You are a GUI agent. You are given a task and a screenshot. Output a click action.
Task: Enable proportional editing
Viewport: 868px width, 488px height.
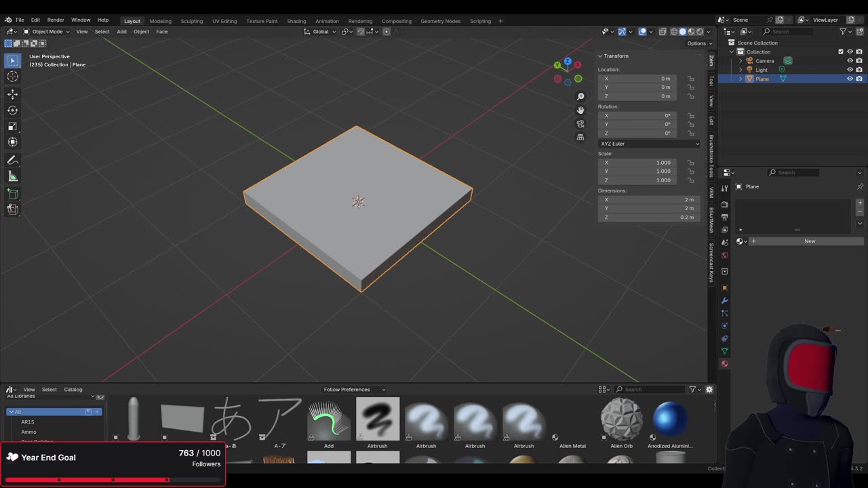(x=387, y=32)
